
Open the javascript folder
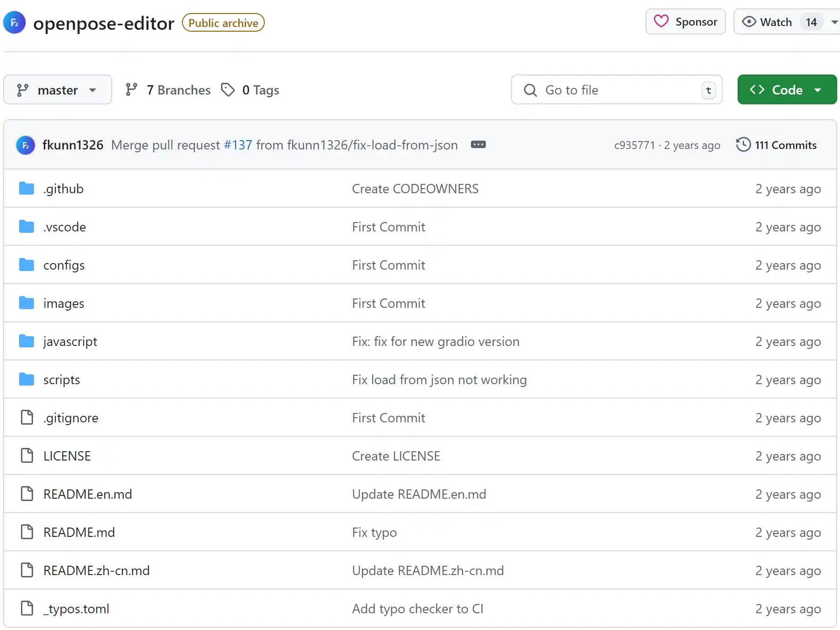point(70,342)
